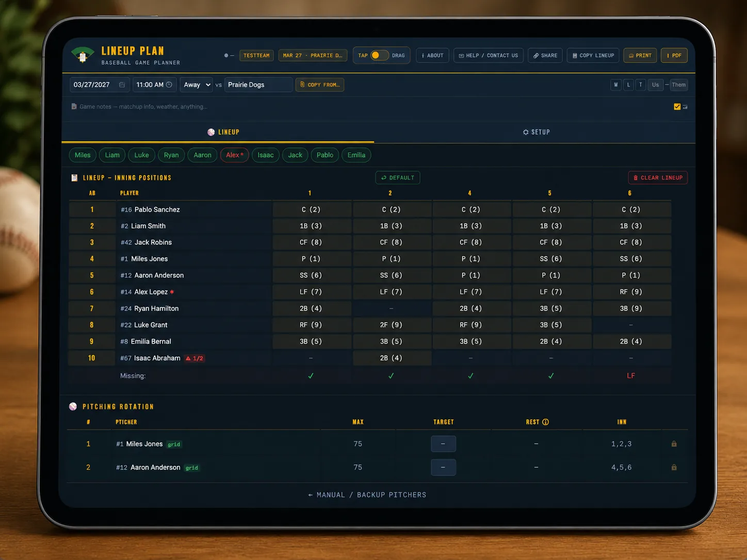Open the Mar 27 Prairie Dogs game selector

coord(313,55)
